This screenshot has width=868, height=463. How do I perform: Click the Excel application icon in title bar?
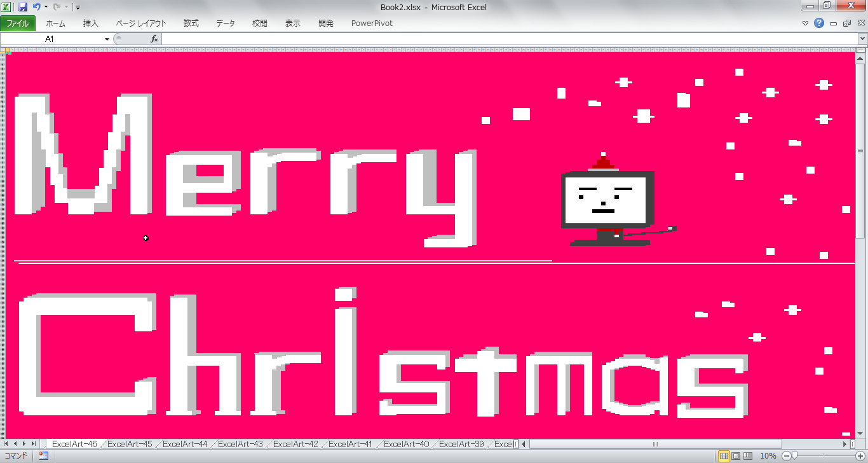[7, 7]
